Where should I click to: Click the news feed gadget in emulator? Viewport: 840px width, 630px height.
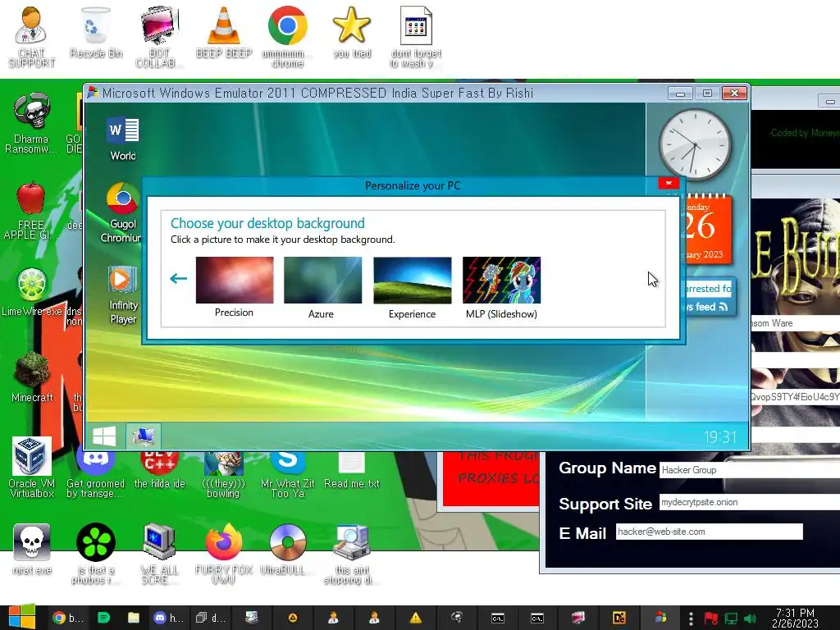[x=710, y=297]
